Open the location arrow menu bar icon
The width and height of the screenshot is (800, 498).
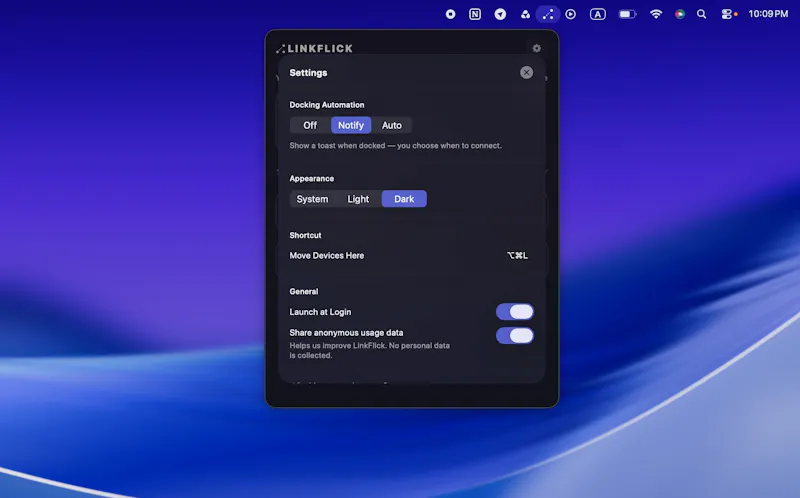(x=500, y=14)
